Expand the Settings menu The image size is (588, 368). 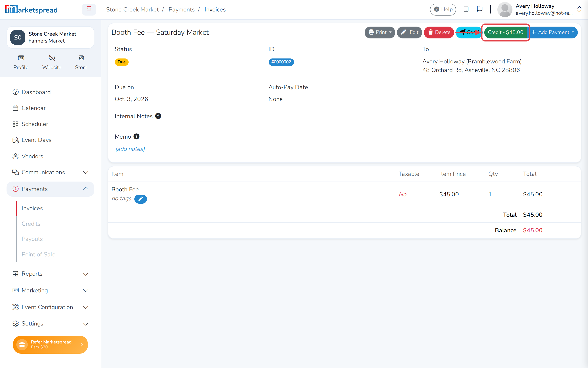pyautogui.click(x=50, y=324)
